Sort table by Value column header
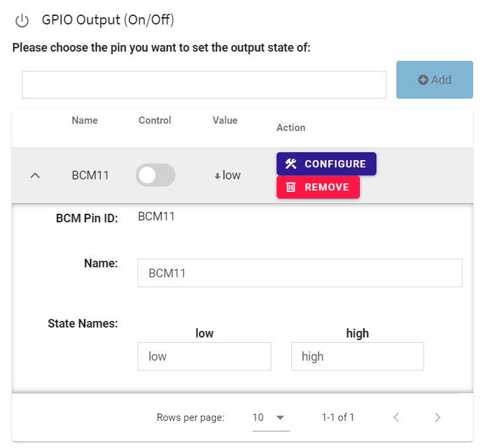 click(x=225, y=120)
